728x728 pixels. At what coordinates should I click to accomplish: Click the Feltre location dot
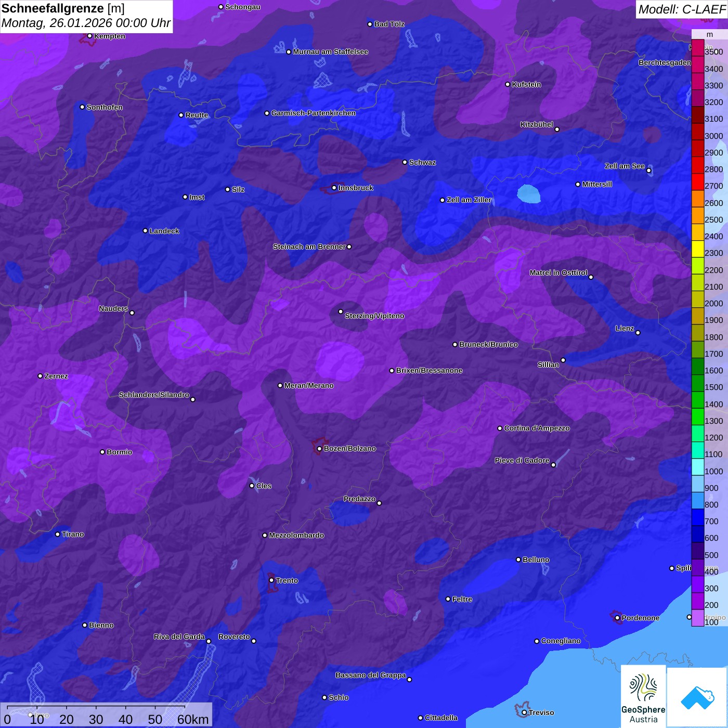(448, 599)
